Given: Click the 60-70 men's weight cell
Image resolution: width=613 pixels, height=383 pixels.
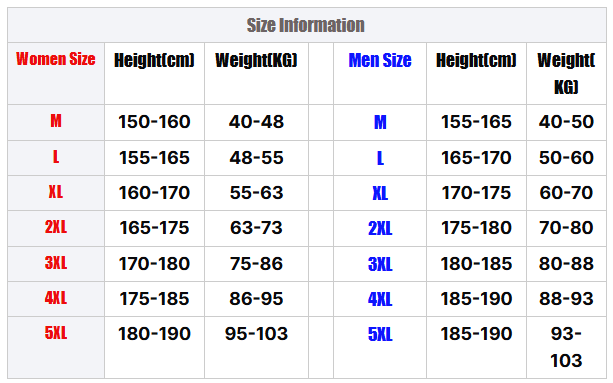Looking at the screenshot, I should [x=566, y=193].
